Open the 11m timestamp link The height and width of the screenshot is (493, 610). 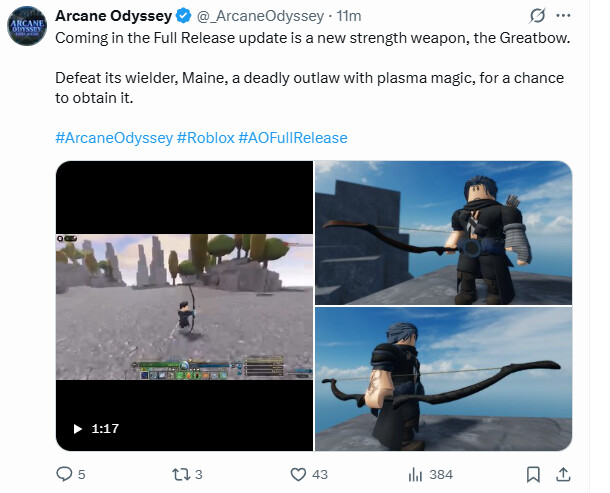coord(349,16)
